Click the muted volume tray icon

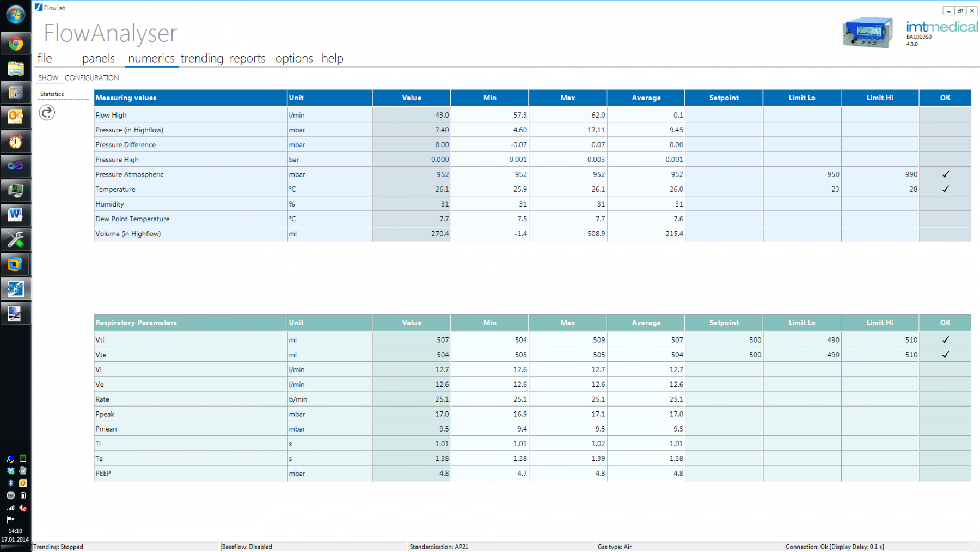[x=23, y=507]
